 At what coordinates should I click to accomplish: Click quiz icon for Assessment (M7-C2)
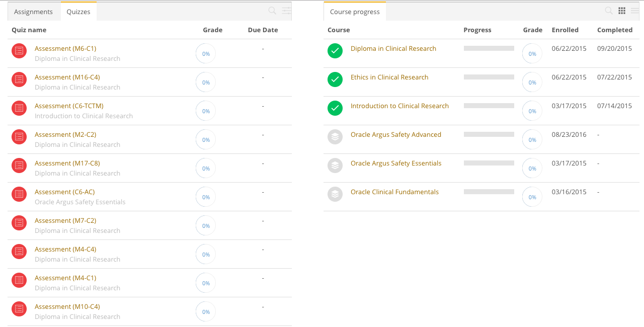(x=19, y=223)
